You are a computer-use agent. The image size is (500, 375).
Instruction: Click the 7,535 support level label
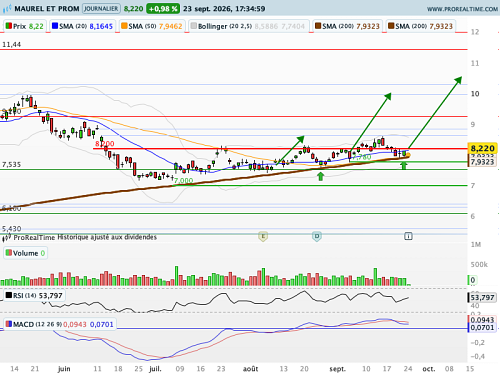tap(11, 164)
